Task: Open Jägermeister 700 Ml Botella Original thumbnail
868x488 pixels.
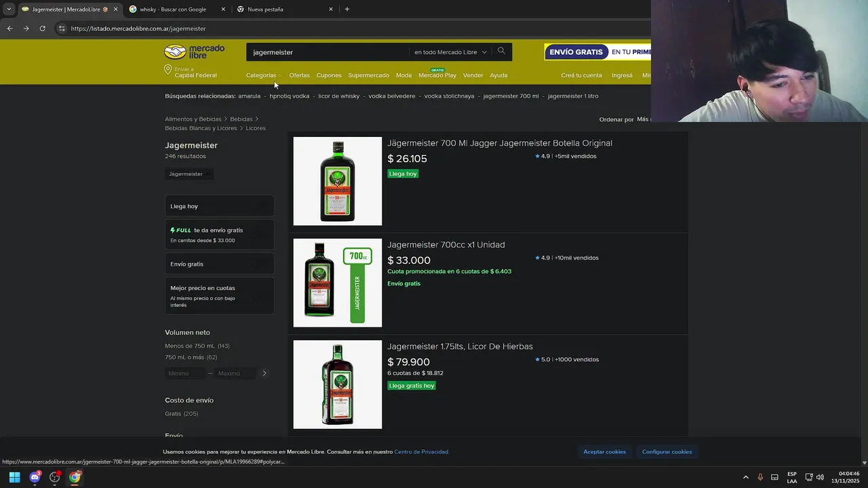Action: pyautogui.click(x=338, y=181)
